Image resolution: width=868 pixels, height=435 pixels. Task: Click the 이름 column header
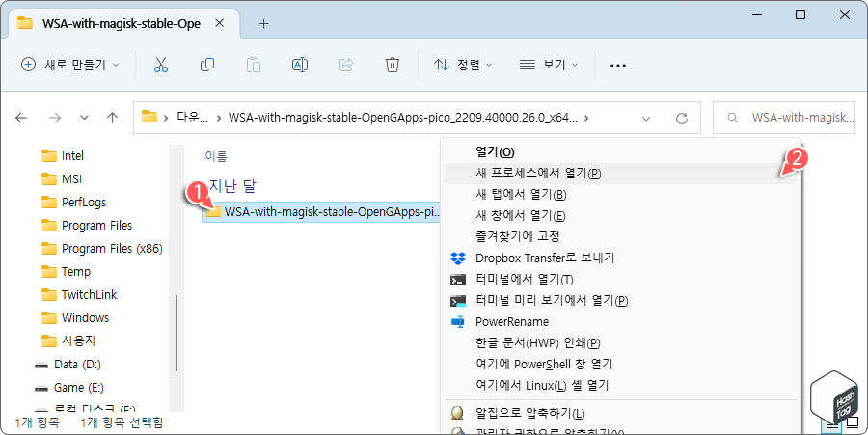[x=216, y=156]
